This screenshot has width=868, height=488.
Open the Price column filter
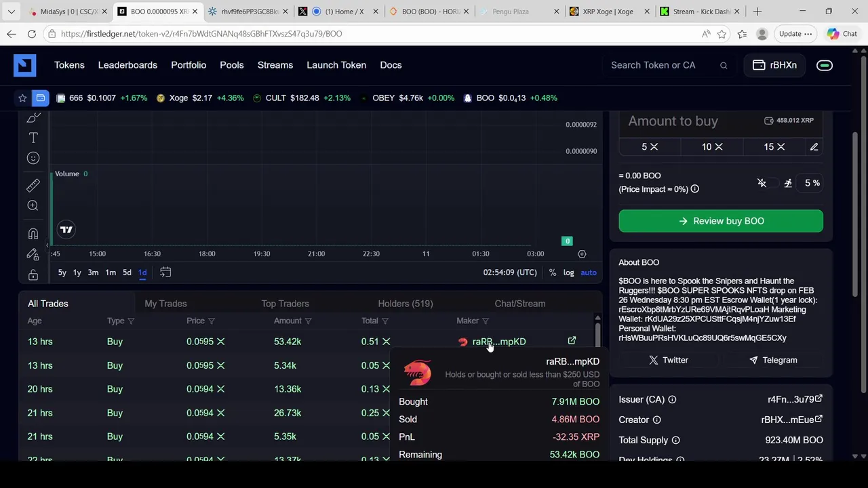point(212,321)
